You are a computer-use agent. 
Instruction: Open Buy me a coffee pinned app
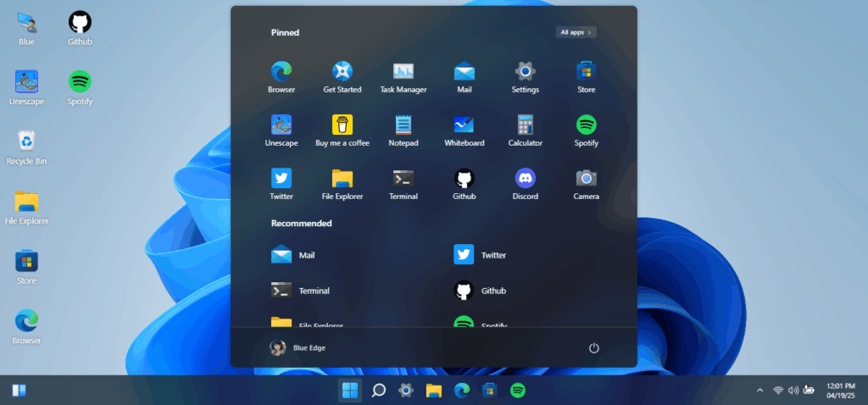coord(342,131)
